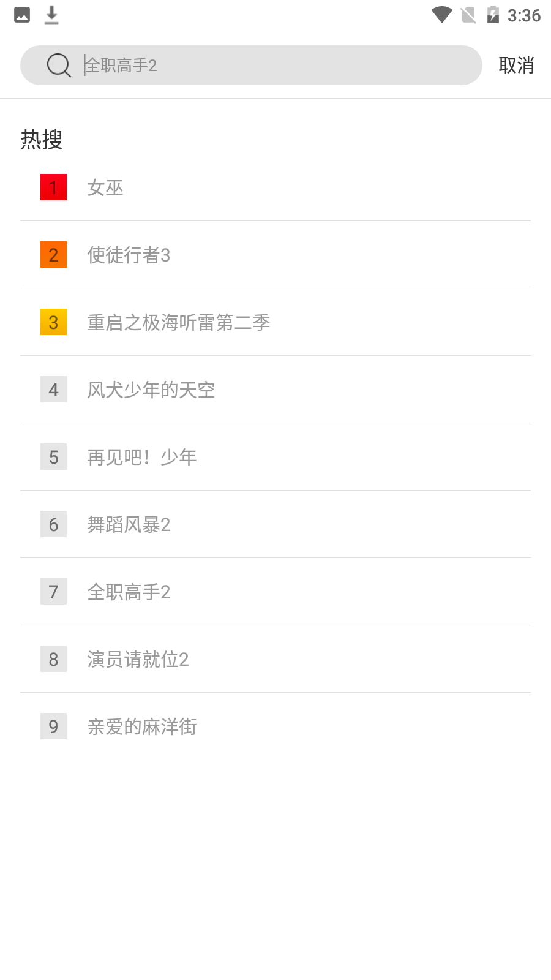Click the search input field
Image resolution: width=551 pixels, height=980 pixels.
point(275,65)
